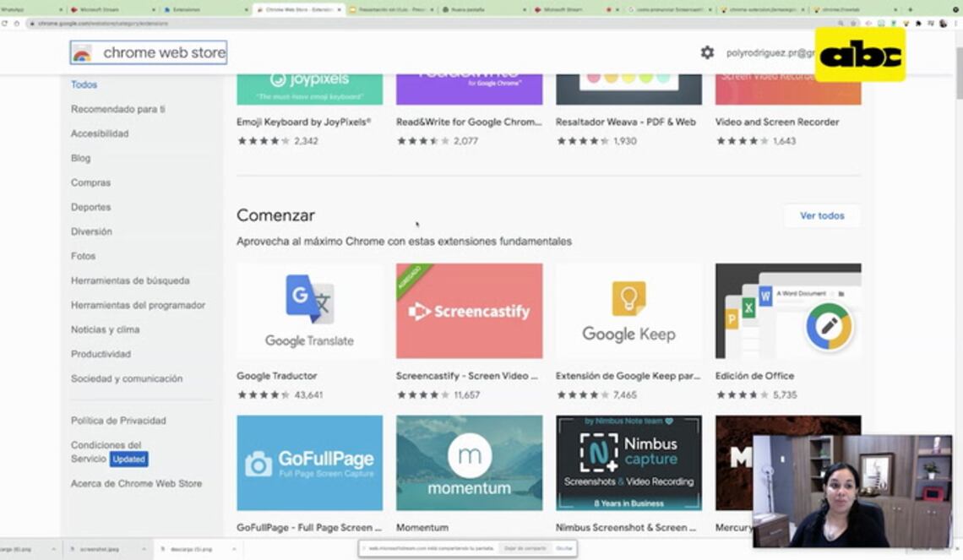This screenshot has width=963, height=560.
Task: Open the Momentum extension tile
Action: [469, 463]
